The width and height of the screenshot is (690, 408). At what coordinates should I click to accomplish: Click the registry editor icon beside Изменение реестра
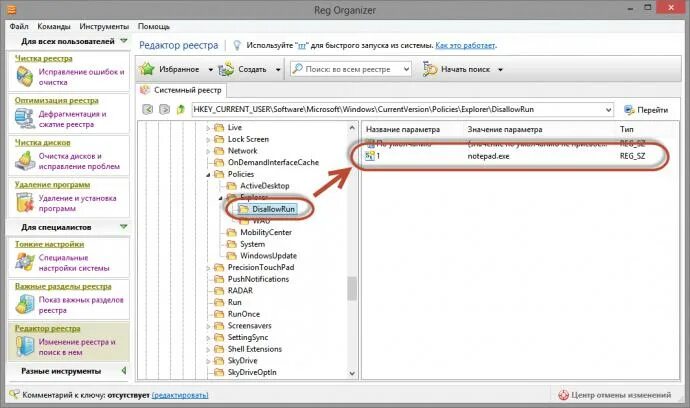coord(25,347)
